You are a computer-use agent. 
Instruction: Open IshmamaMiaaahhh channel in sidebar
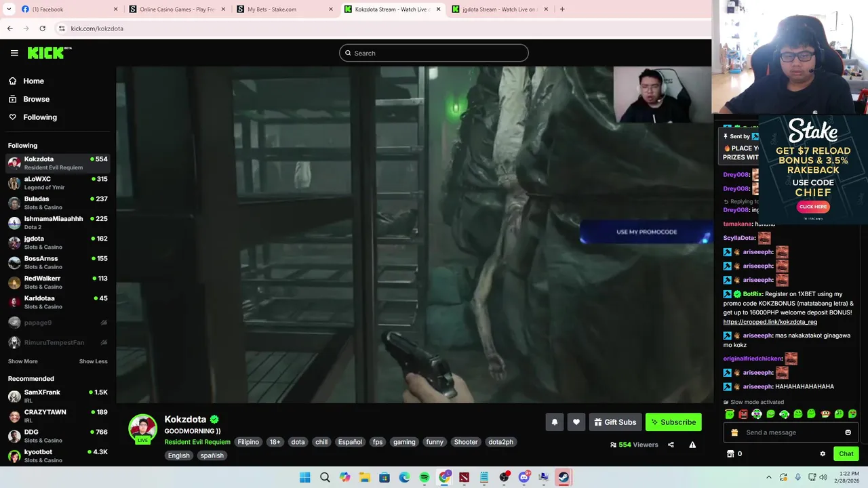tap(58, 222)
